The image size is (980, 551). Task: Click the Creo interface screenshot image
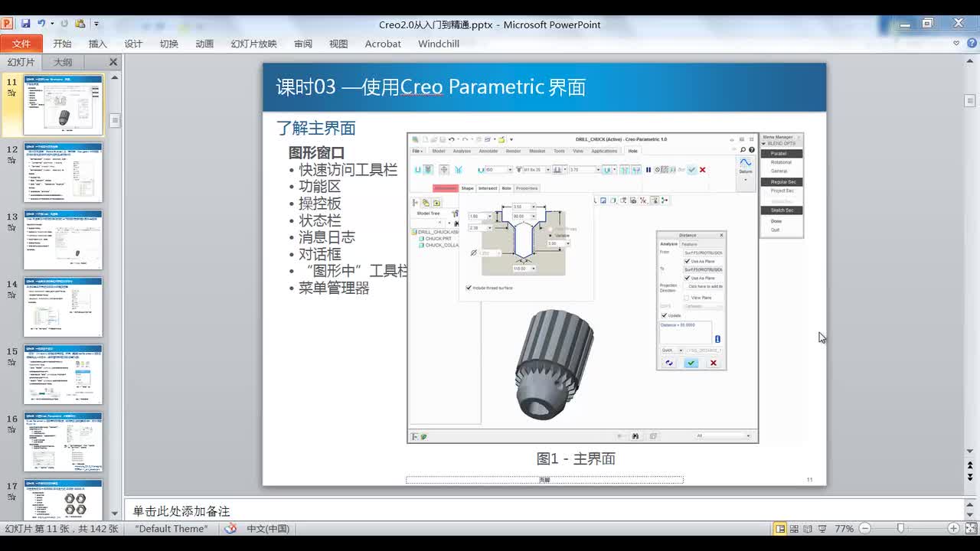click(x=583, y=287)
